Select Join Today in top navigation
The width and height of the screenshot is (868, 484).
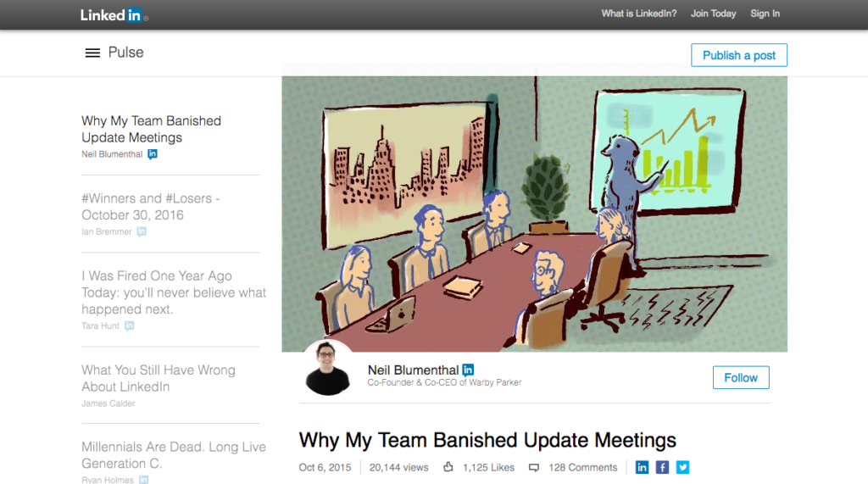[x=713, y=14]
